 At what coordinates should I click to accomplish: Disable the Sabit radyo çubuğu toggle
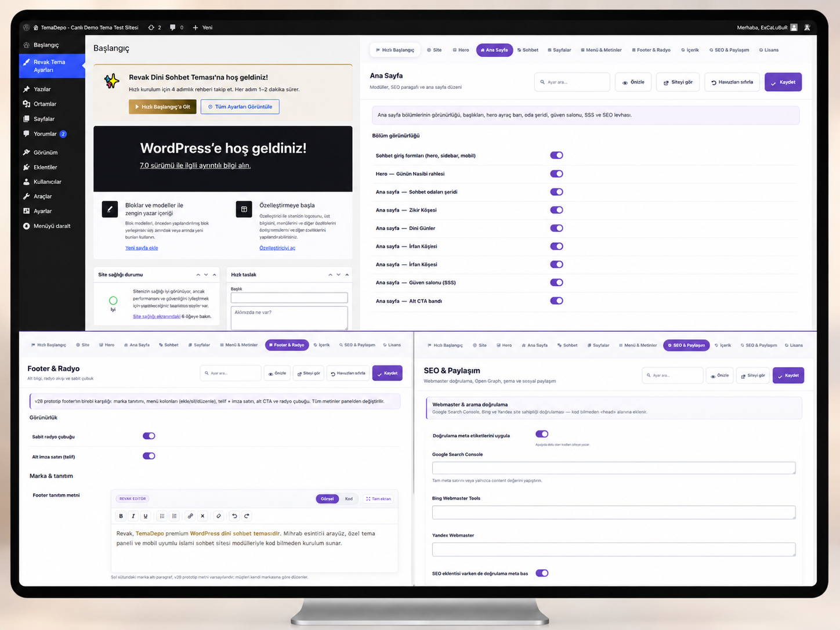coord(149,436)
